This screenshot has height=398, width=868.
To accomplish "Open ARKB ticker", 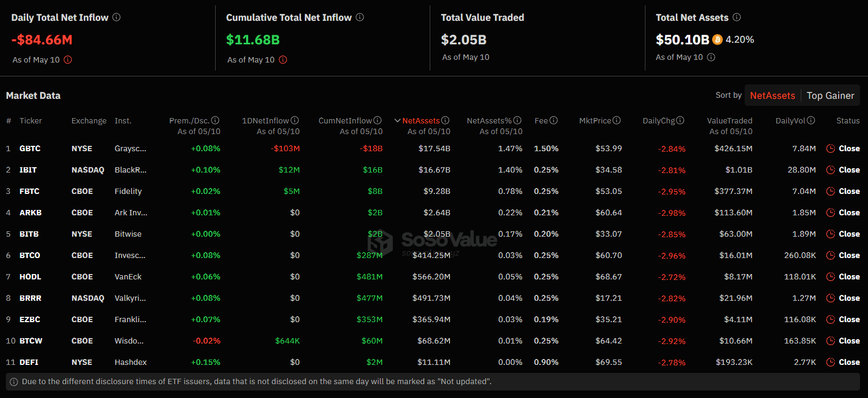I will [x=30, y=213].
